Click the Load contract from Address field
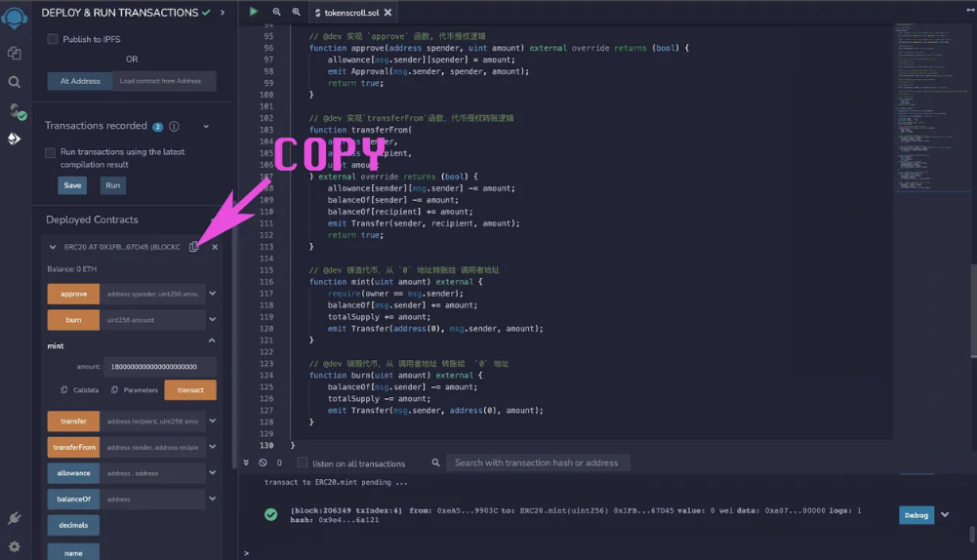Screen dimensions: 977x560 click(x=165, y=81)
